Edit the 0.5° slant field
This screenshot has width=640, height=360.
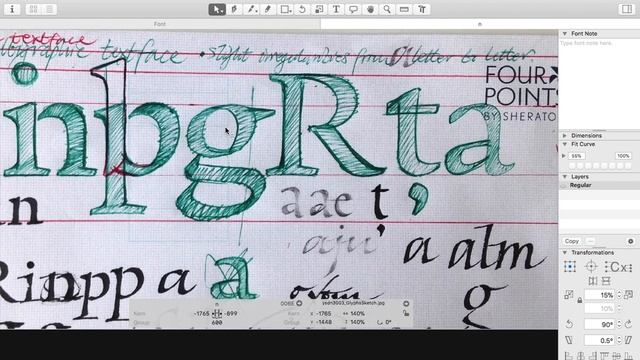pos(600,340)
